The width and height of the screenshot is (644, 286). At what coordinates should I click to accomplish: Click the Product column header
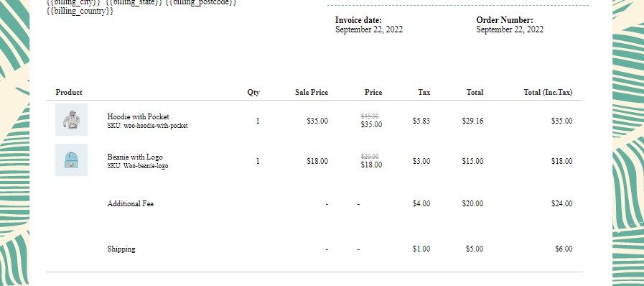(69, 93)
